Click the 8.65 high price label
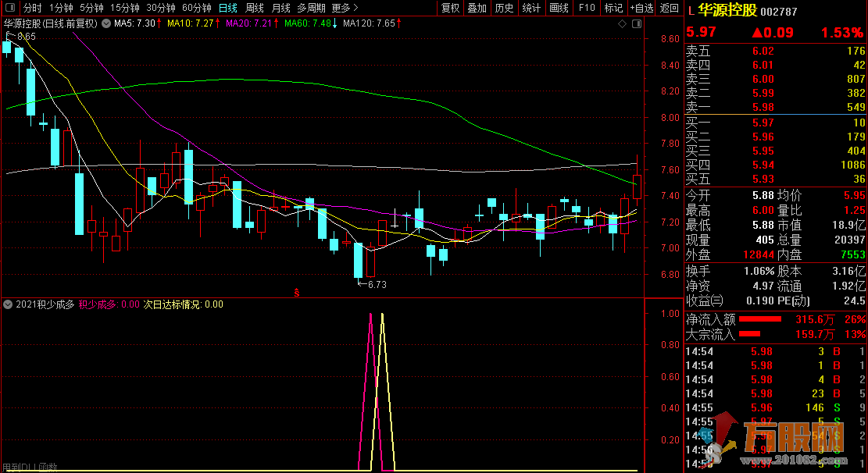Screen dimensions: 868x473 click(x=26, y=37)
